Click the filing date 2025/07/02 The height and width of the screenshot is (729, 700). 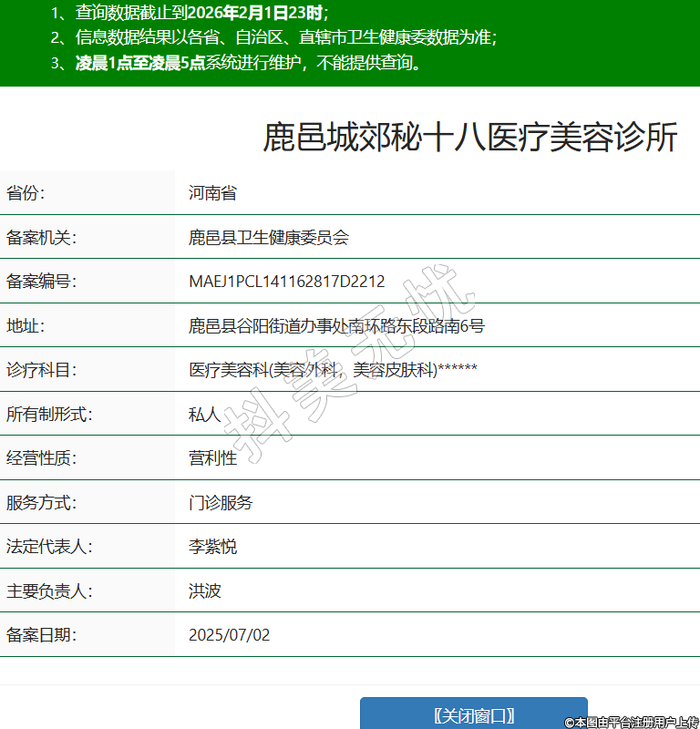click(229, 635)
